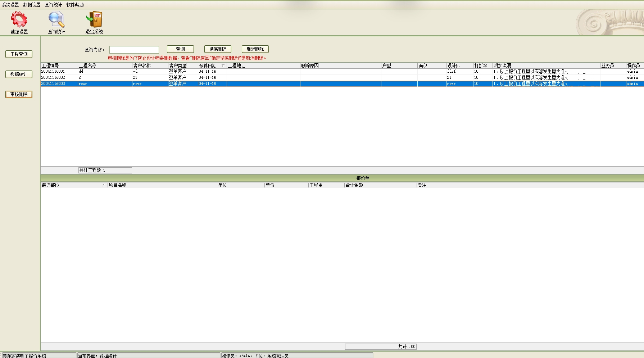Open the 系统设置 menu

pyautogui.click(x=10, y=5)
